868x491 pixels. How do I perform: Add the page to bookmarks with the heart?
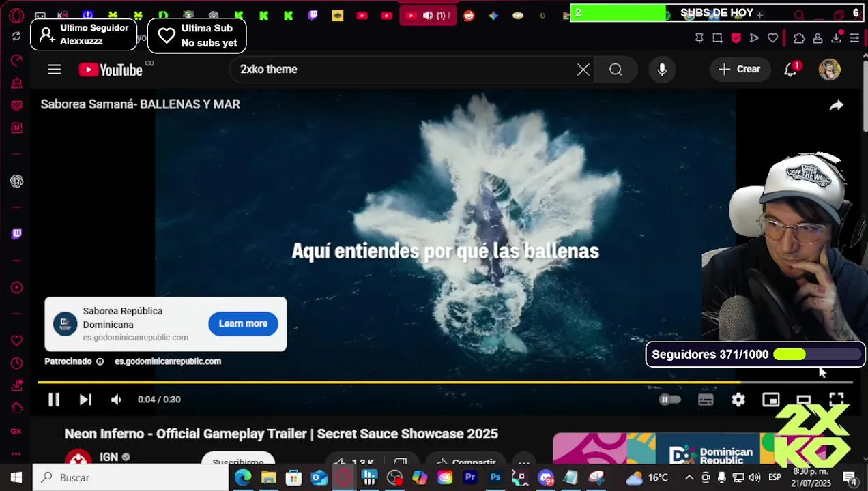[772, 38]
